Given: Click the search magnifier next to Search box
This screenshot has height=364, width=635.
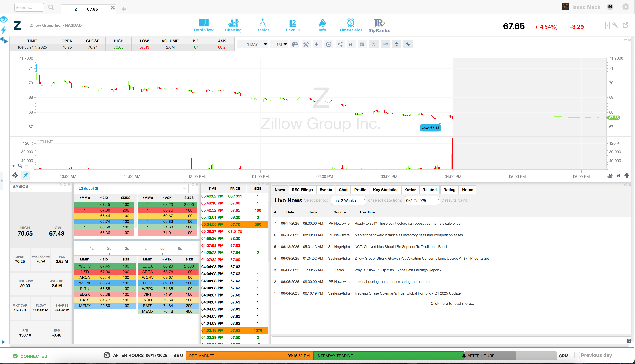Looking at the screenshot, I should [51, 7].
